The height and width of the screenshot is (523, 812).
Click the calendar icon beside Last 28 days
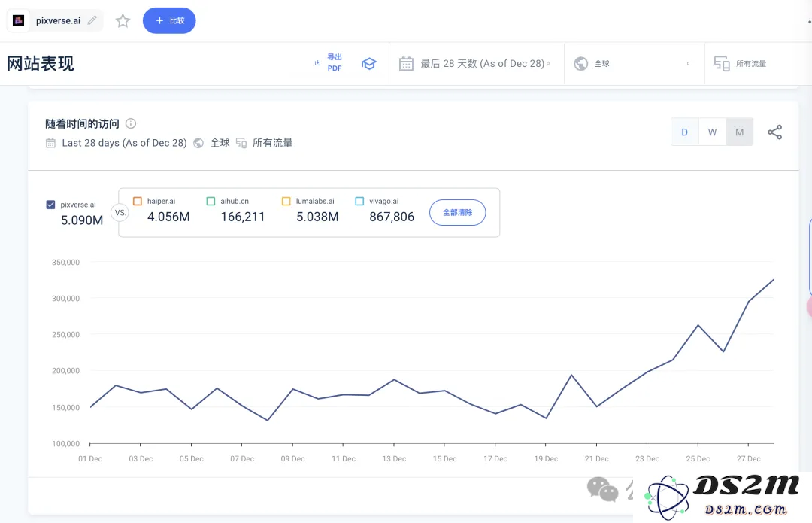click(x=51, y=143)
